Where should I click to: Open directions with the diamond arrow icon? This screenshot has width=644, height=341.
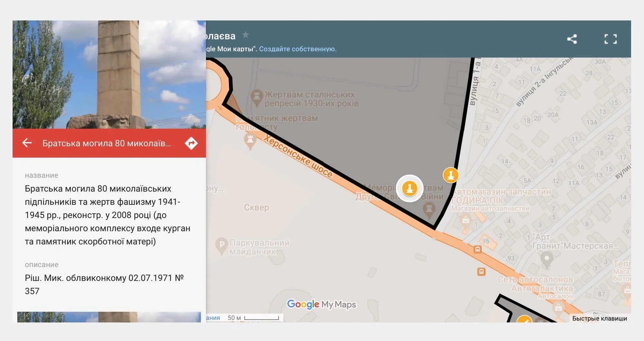tap(191, 143)
